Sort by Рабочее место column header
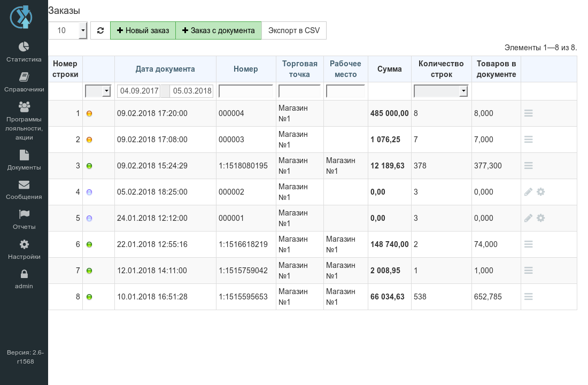The height and width of the screenshot is (385, 588). 345,69
